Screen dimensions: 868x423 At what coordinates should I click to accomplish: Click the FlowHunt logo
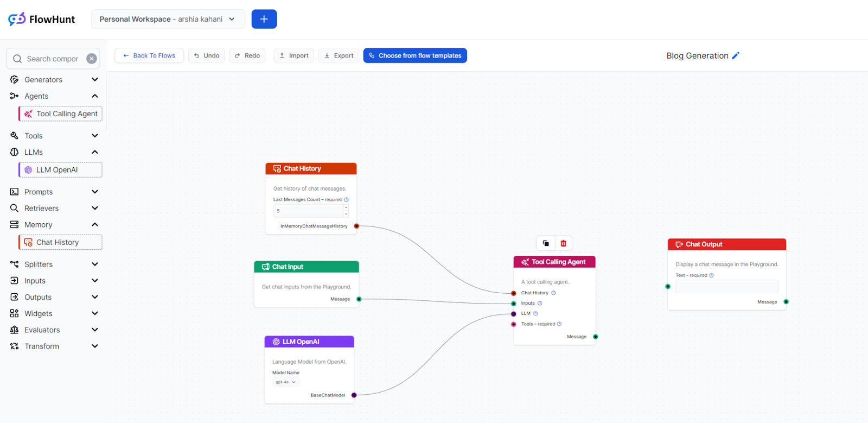[42, 19]
